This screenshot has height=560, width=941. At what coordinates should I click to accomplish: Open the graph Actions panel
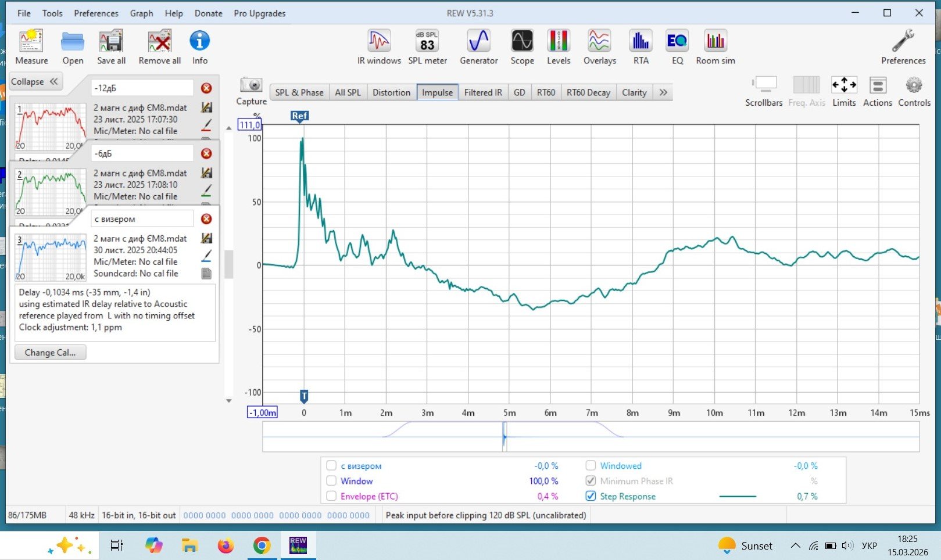click(x=877, y=92)
